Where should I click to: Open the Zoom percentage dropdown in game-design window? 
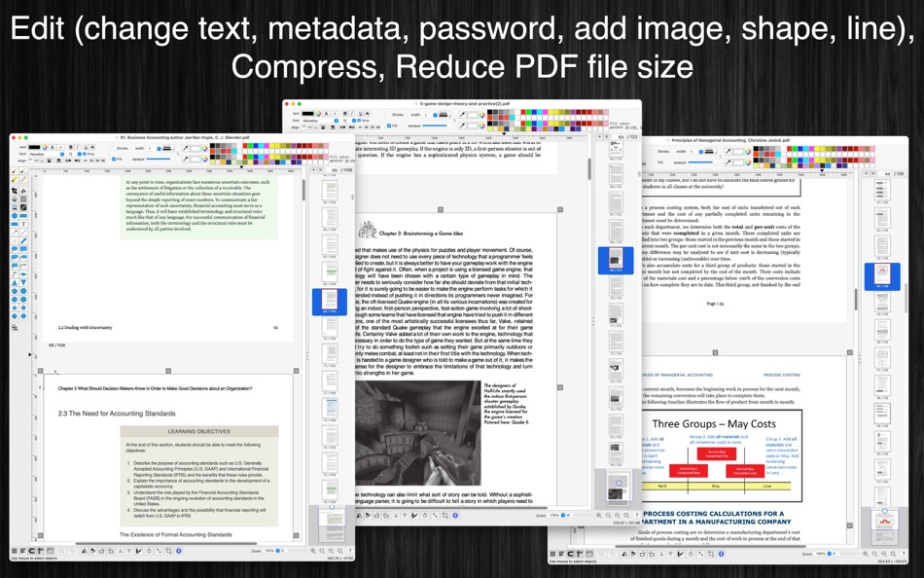(556, 516)
